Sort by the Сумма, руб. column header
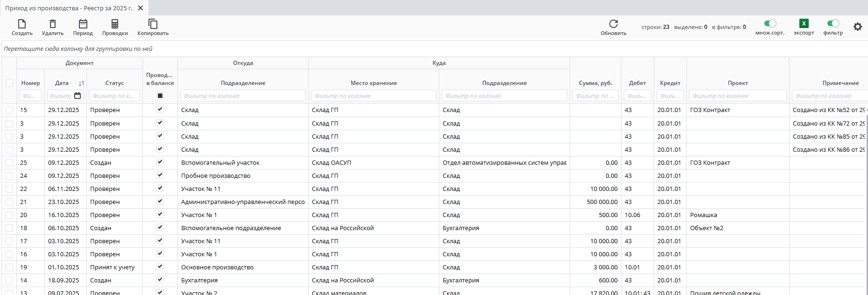The height and width of the screenshot is (295, 868). pyautogui.click(x=595, y=83)
